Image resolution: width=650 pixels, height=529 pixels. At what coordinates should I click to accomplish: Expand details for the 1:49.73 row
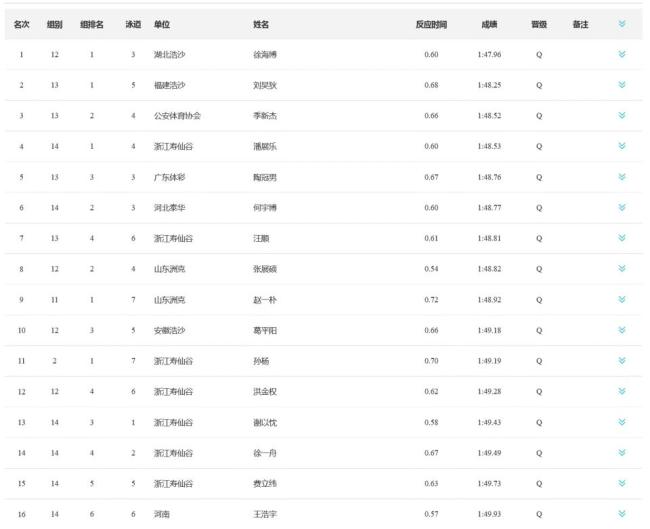622,483
